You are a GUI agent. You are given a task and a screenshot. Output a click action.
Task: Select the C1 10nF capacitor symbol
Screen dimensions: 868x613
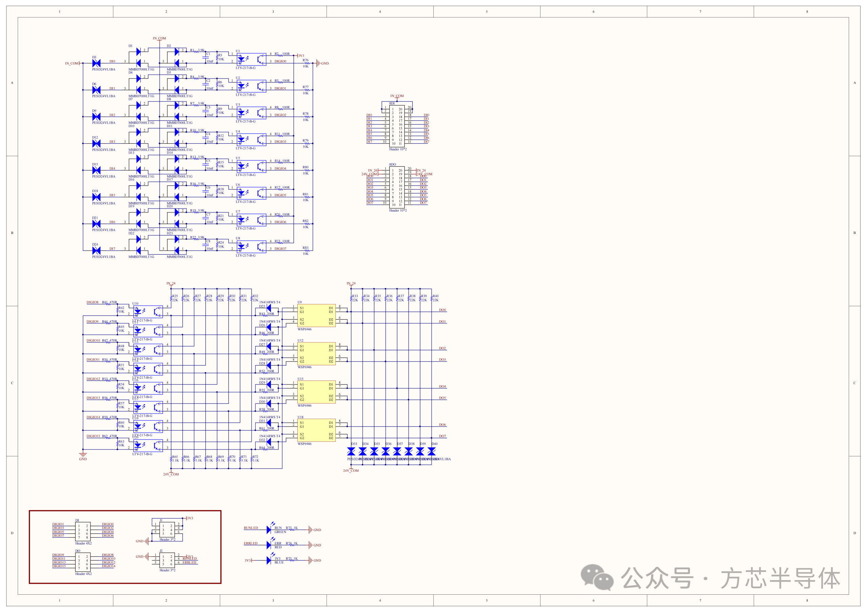(207, 58)
